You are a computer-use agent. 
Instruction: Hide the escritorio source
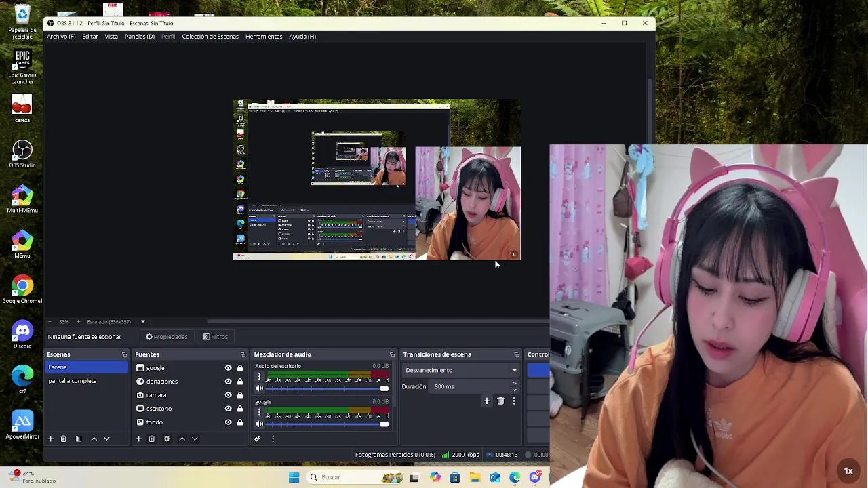click(228, 409)
